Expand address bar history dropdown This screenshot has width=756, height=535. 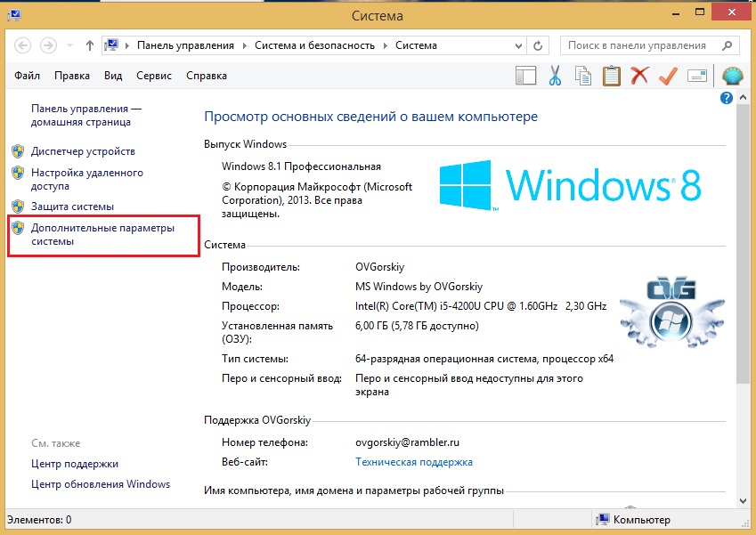(518, 45)
